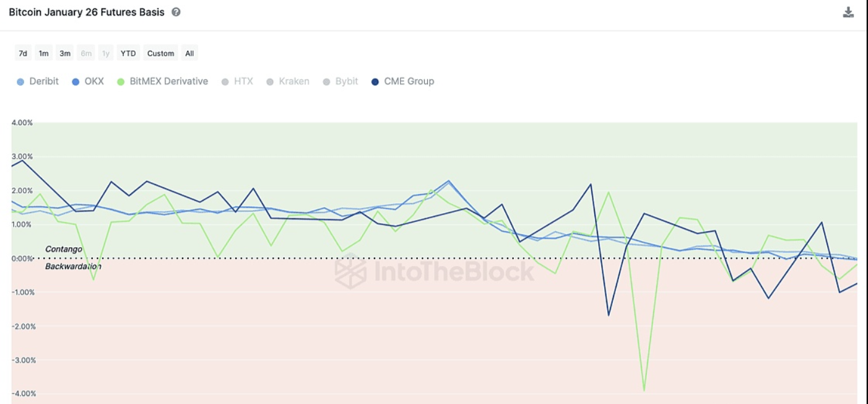Open the Custom date range picker
Image resolution: width=868 pixels, height=404 pixels.
pos(160,53)
